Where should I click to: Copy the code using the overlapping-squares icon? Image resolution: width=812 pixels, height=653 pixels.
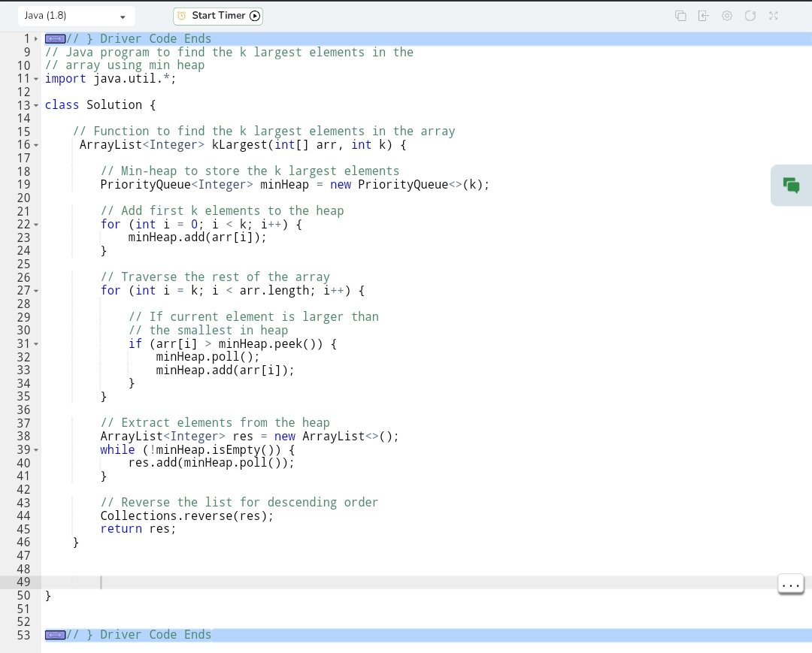coord(680,16)
